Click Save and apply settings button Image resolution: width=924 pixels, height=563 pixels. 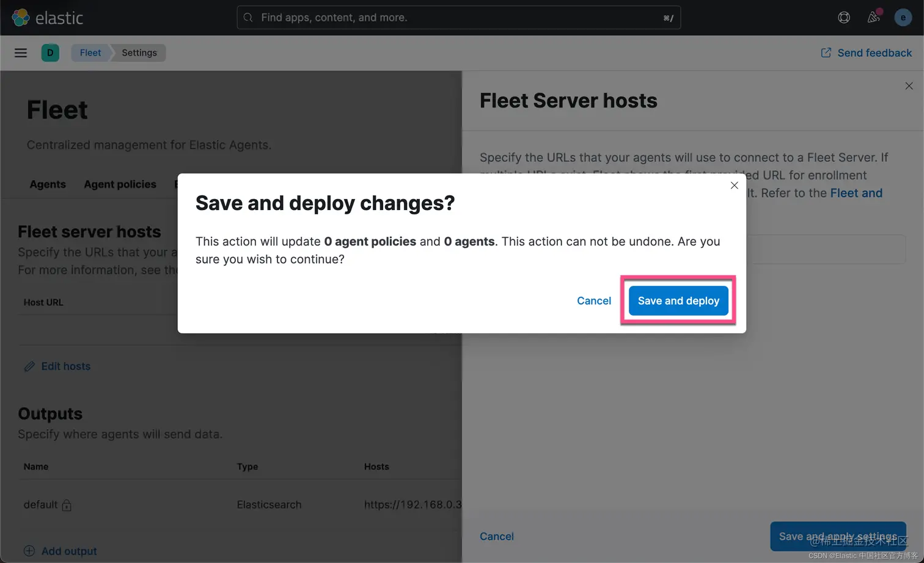838,536
